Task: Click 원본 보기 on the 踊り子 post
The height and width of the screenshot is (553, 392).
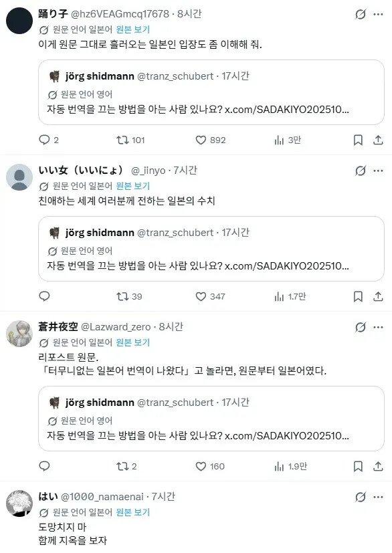Action: (x=133, y=29)
